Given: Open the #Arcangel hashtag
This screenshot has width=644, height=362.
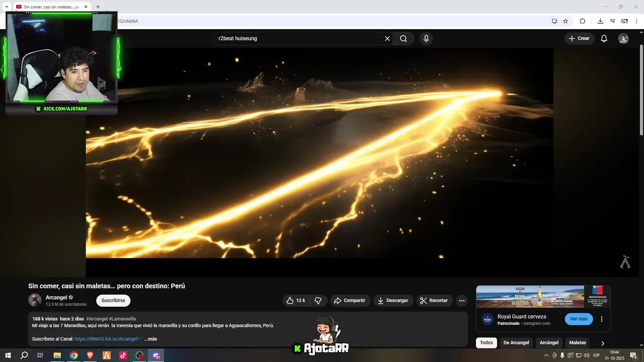Looking at the screenshot, I should [x=97, y=319].
